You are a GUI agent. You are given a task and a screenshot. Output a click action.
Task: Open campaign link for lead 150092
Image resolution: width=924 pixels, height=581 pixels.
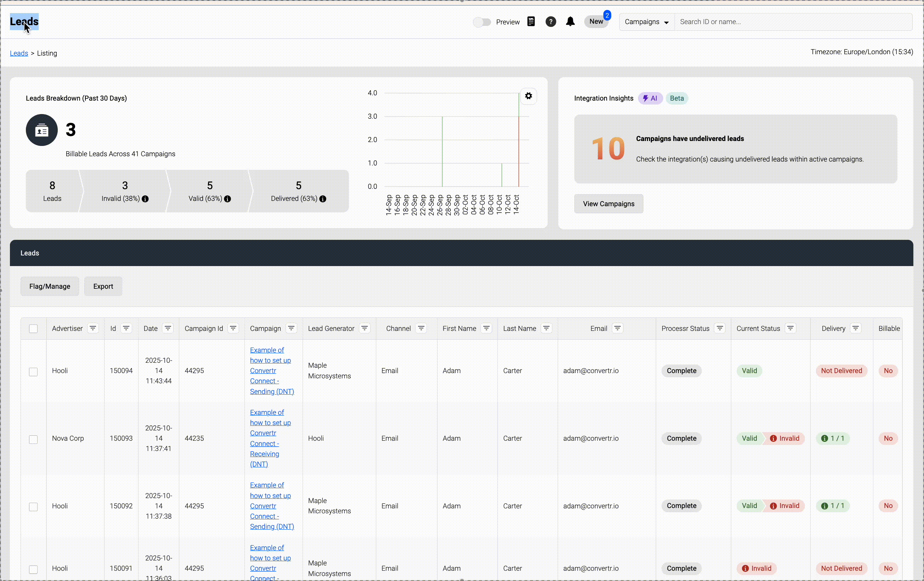click(x=272, y=506)
